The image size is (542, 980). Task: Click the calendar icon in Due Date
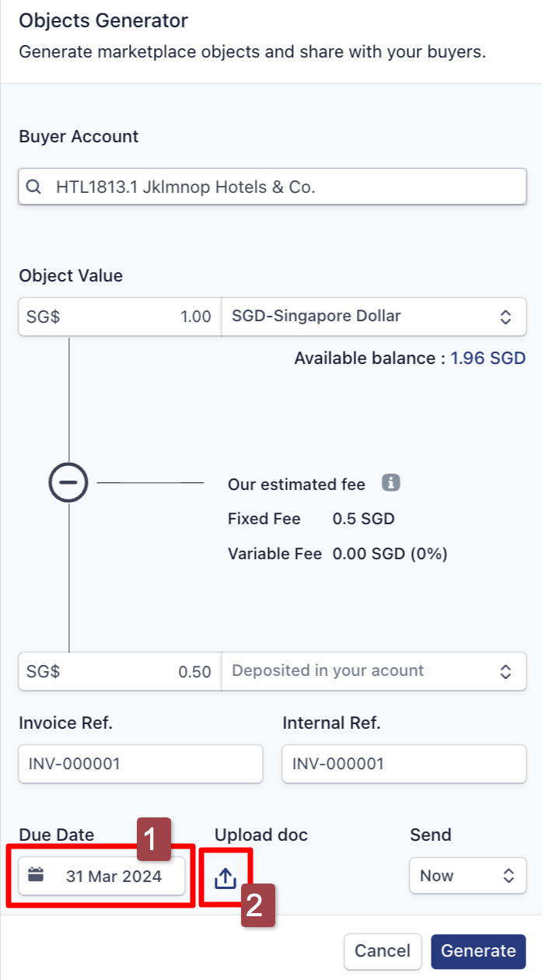click(x=36, y=875)
